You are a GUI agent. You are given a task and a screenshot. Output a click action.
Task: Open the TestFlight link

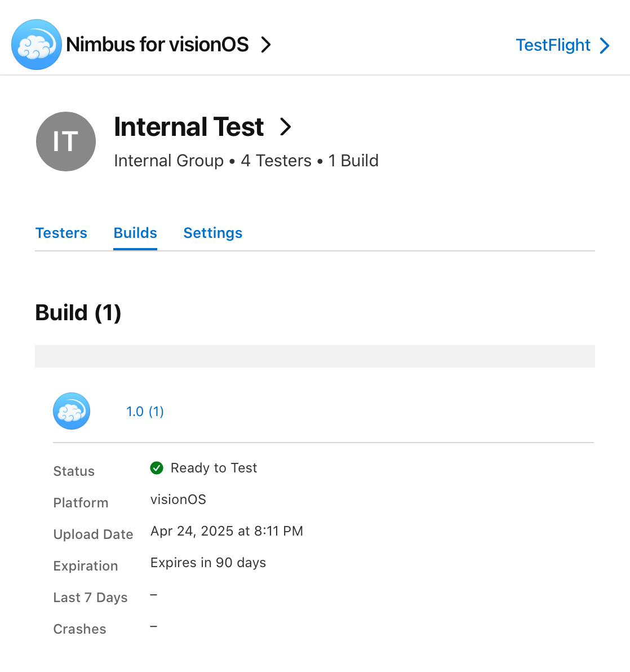(553, 45)
